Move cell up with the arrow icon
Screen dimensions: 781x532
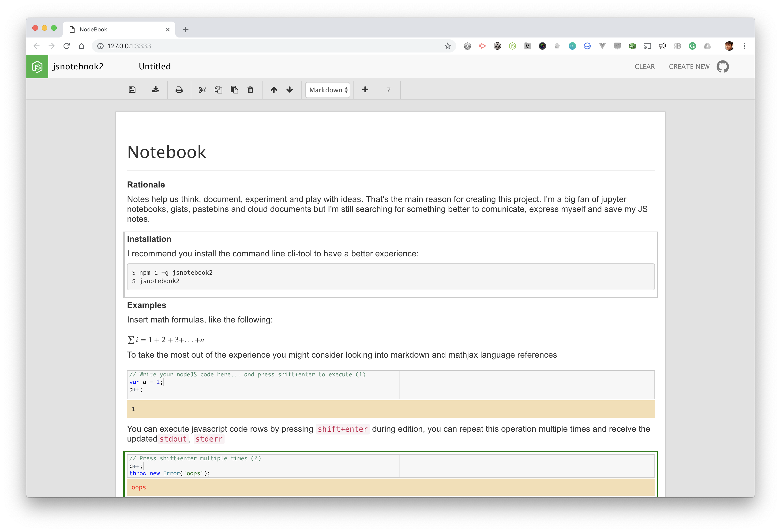click(274, 90)
